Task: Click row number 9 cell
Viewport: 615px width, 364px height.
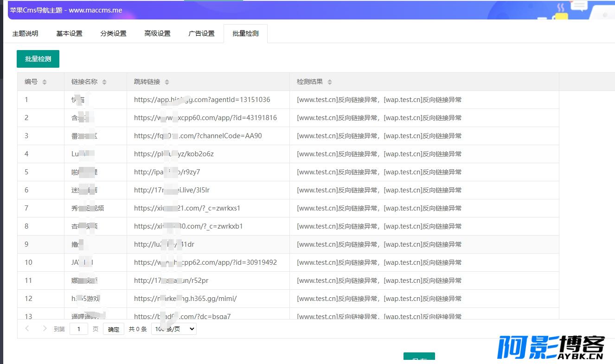Action: click(41, 244)
